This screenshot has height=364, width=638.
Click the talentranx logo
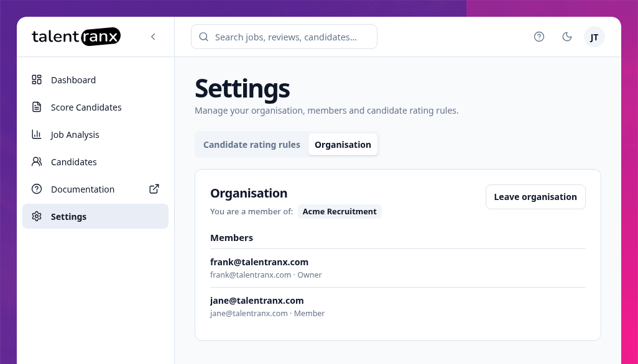pyautogui.click(x=76, y=37)
